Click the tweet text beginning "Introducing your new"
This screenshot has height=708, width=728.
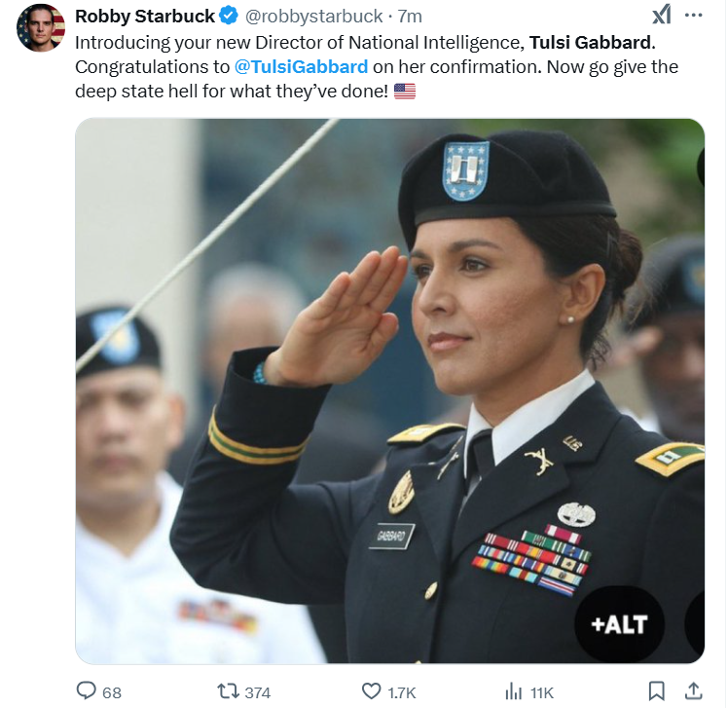(x=292, y=43)
